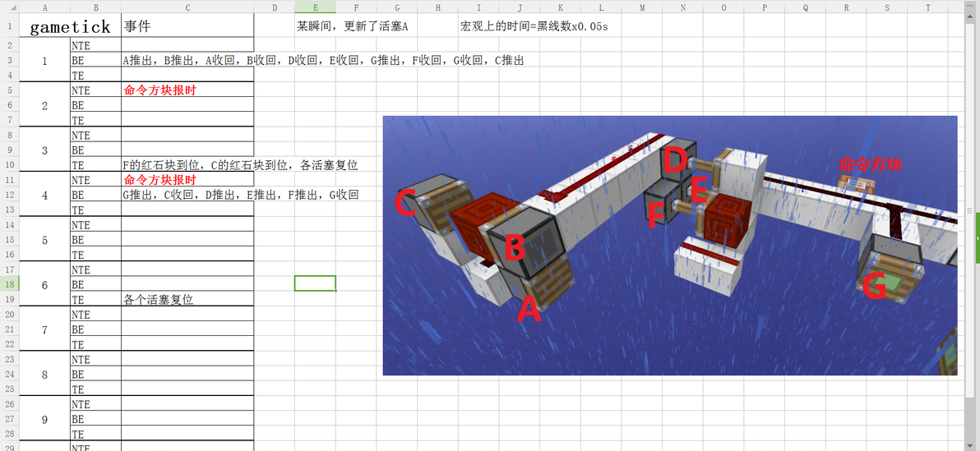
Task: Click the '事件' header cell
Action: [x=187, y=25]
